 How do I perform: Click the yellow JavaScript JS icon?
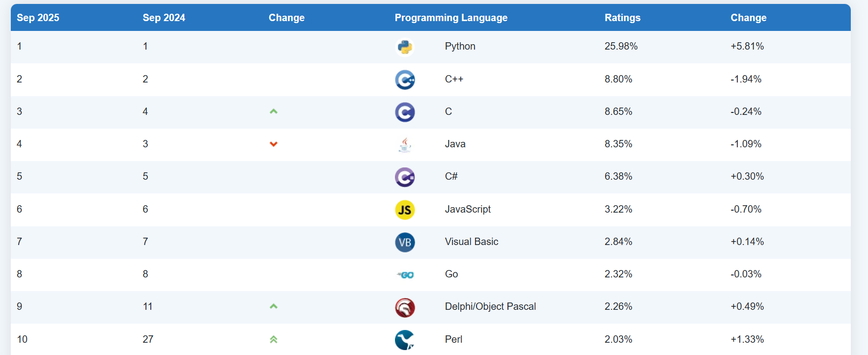point(405,210)
